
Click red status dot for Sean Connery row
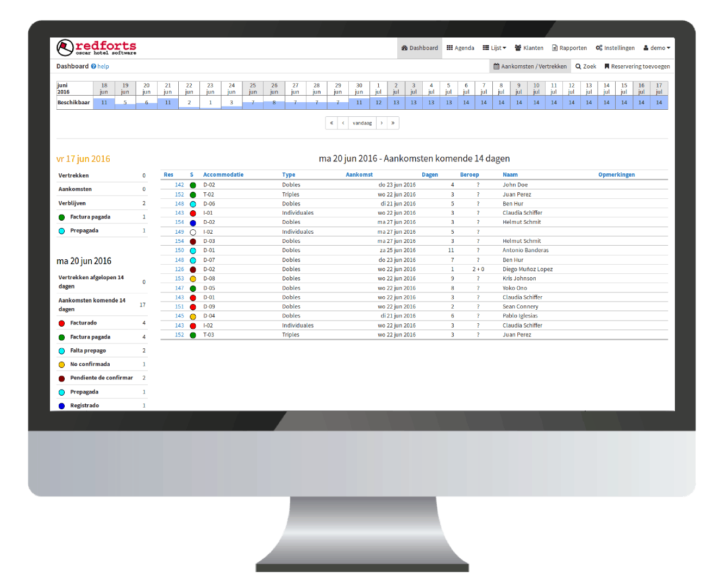pyautogui.click(x=193, y=308)
